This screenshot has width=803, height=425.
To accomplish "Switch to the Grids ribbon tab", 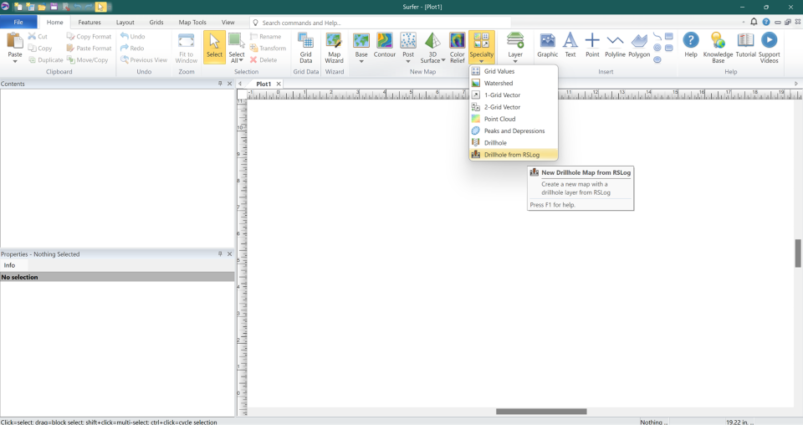I will (x=156, y=22).
